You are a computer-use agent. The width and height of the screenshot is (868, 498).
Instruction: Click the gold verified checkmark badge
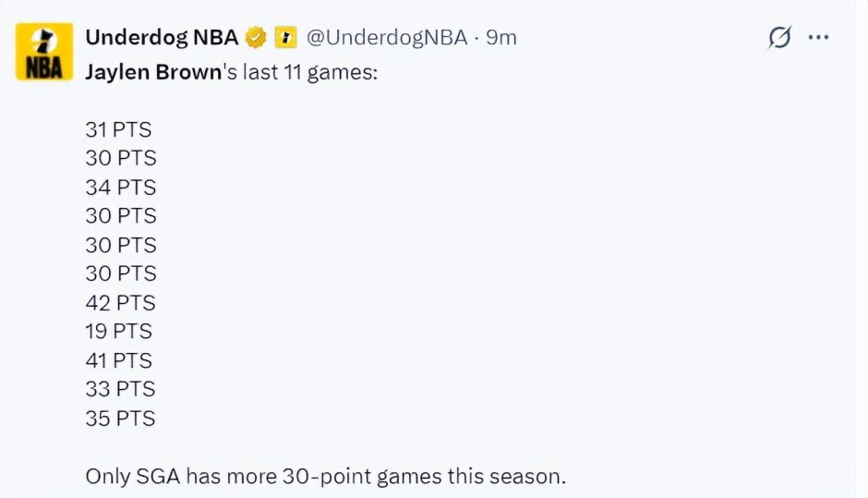pyautogui.click(x=256, y=38)
